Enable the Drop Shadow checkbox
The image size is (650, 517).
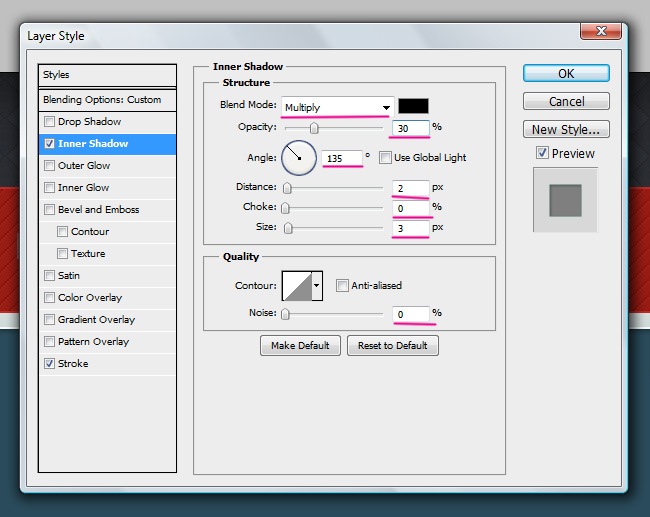tap(49, 122)
